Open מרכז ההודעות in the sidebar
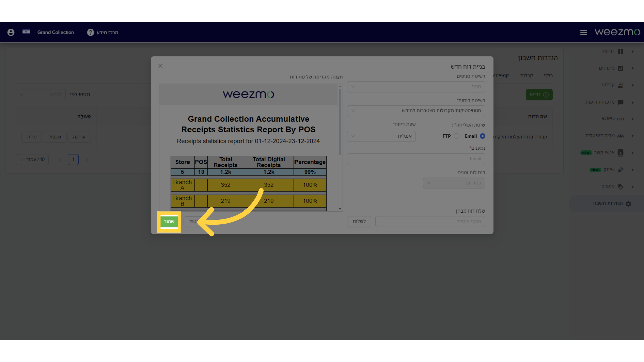The image size is (644, 362). [x=600, y=102]
